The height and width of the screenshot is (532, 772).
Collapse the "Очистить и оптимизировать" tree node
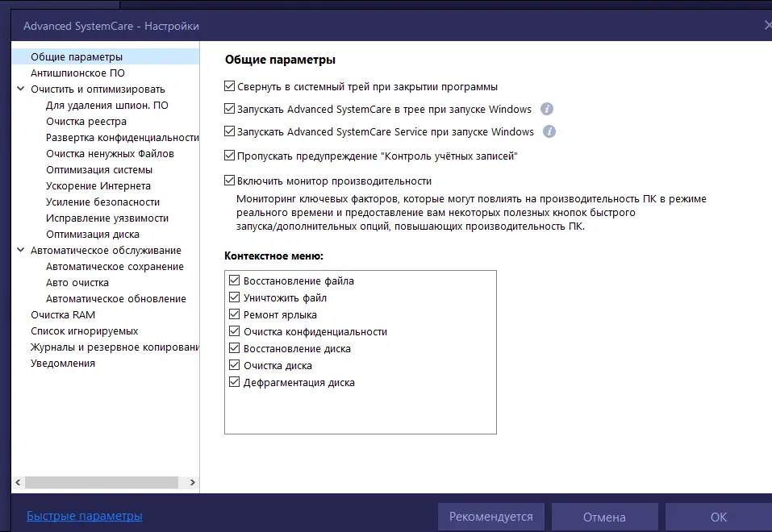21,89
